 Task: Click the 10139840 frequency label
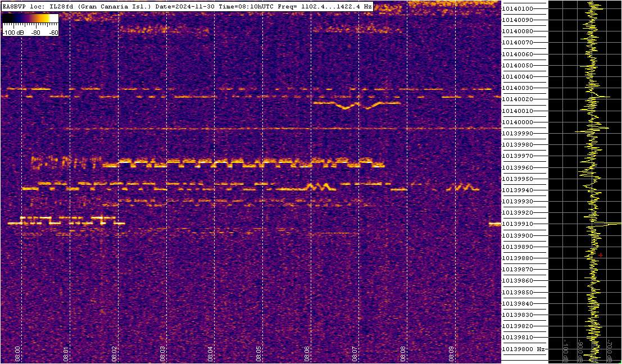coord(517,304)
